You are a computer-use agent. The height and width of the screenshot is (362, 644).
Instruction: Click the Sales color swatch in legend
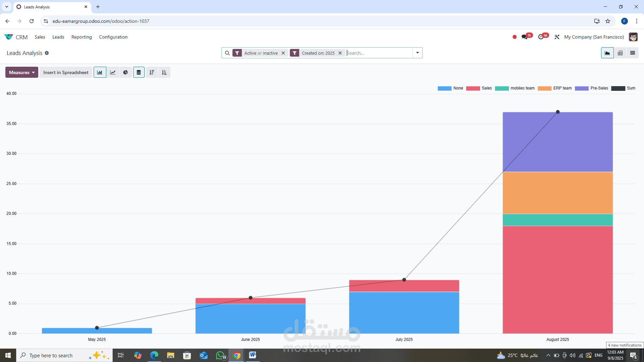pos(473,88)
